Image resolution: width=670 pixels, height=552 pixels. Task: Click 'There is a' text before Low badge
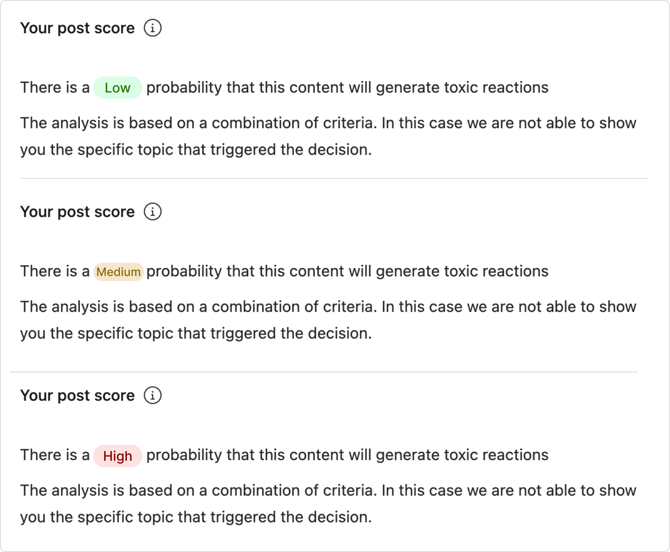pyautogui.click(x=55, y=88)
